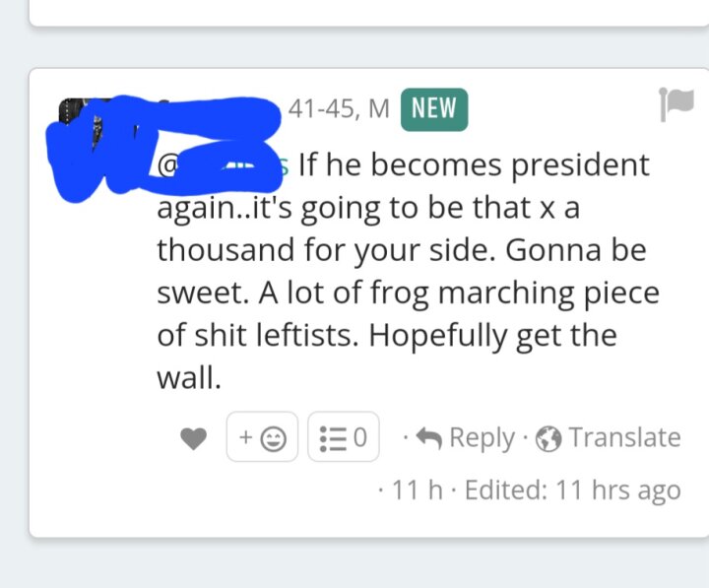Click the green NEW badge
This screenshot has width=709, height=588.
coord(434,109)
